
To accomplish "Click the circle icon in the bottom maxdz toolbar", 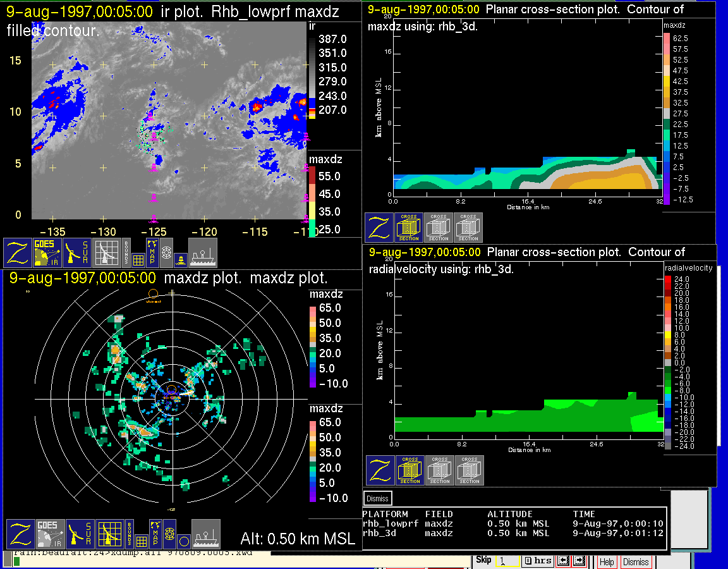I will (183, 541).
